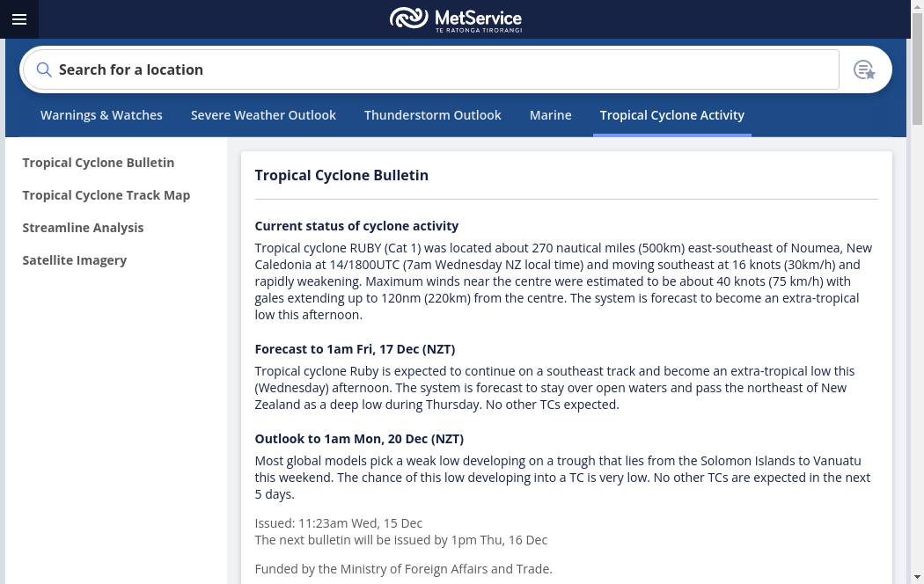The width and height of the screenshot is (924, 584).
Task: Open the saved locations star list icon
Action: click(x=864, y=70)
